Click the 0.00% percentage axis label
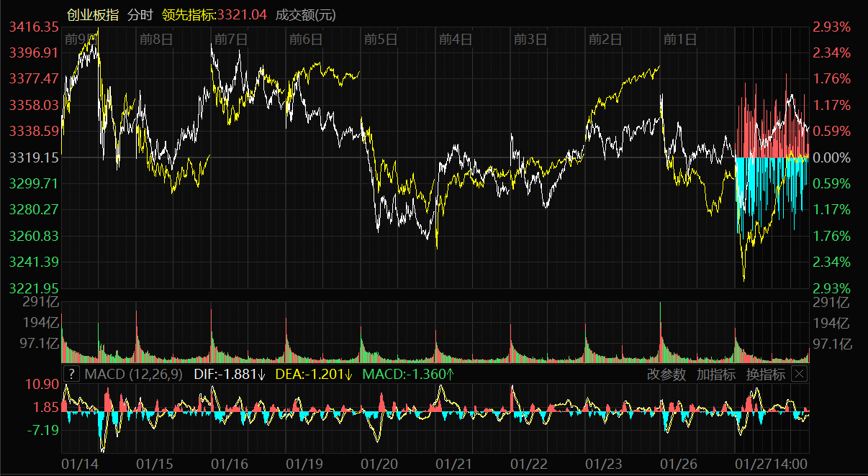This screenshot has height=476, width=868. pyautogui.click(x=832, y=157)
